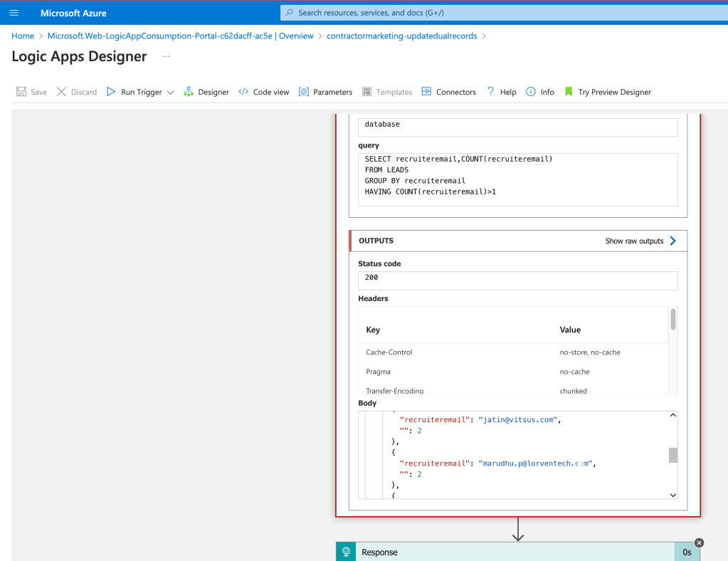Click the database input field
Screen dimensions: 728x561
pos(517,127)
